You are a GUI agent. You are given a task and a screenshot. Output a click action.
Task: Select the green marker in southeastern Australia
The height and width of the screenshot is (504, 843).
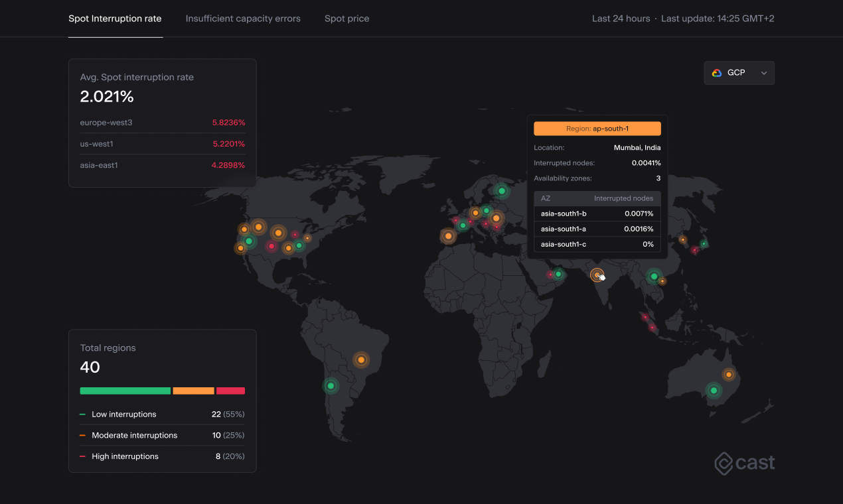pos(714,390)
